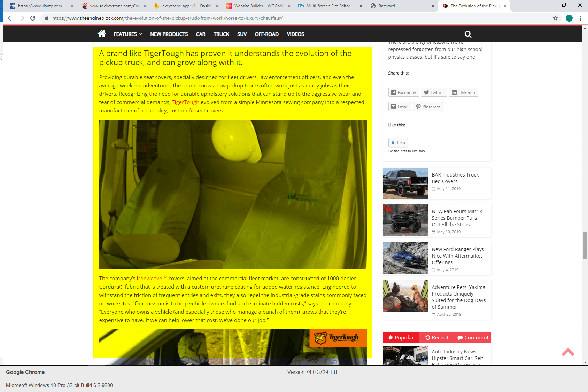Open NEW PRODUCTS menu item
The height and width of the screenshot is (392, 588).
(169, 34)
